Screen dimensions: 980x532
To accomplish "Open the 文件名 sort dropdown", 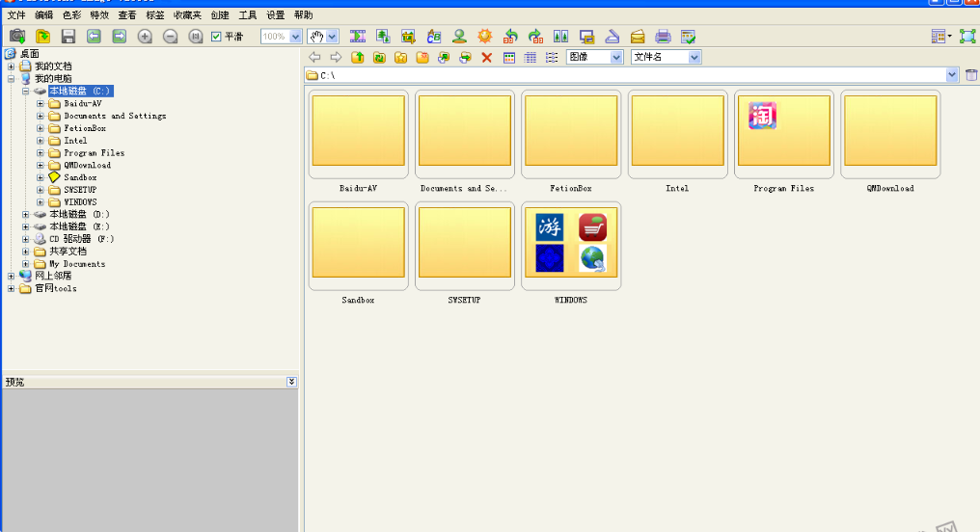I will (x=694, y=58).
